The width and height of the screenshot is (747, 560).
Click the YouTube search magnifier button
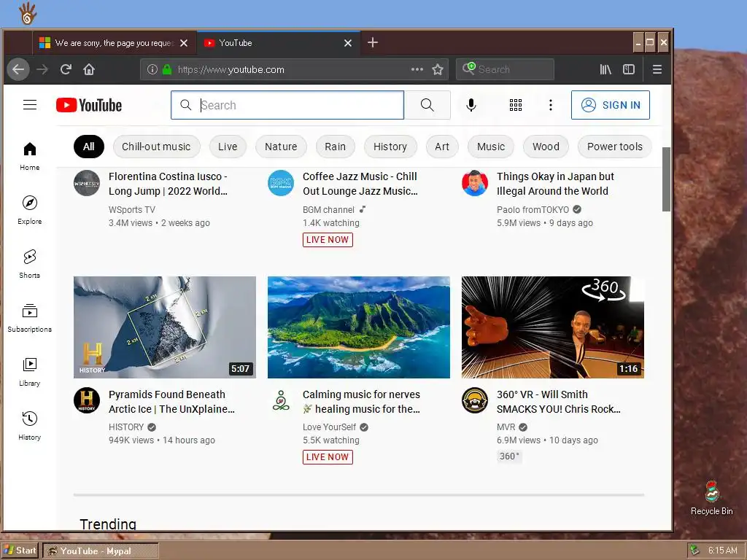click(427, 105)
